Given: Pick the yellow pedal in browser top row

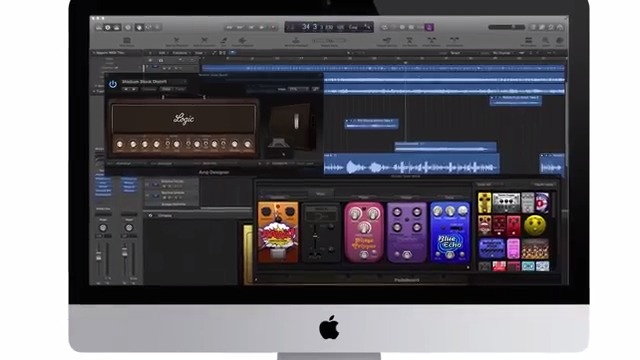Looking at the screenshot, I should pos(484,203).
